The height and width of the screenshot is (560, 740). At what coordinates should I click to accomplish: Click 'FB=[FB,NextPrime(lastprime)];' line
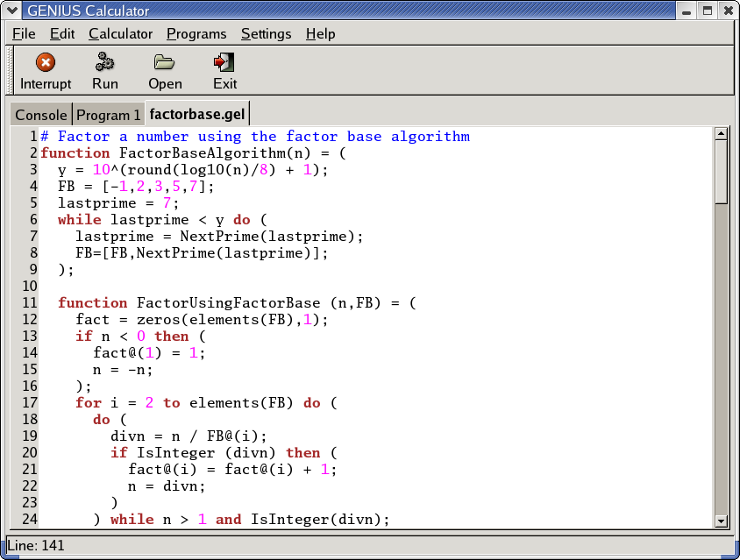click(202, 253)
